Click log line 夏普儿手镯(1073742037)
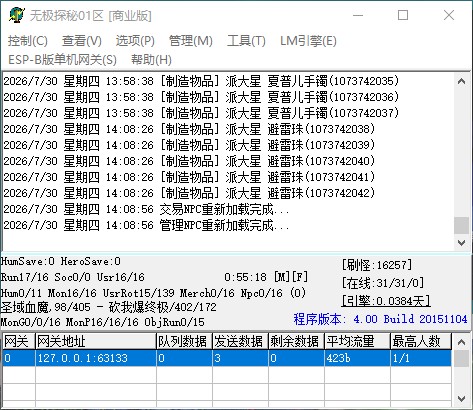The height and width of the screenshot is (410, 473). 201,113
